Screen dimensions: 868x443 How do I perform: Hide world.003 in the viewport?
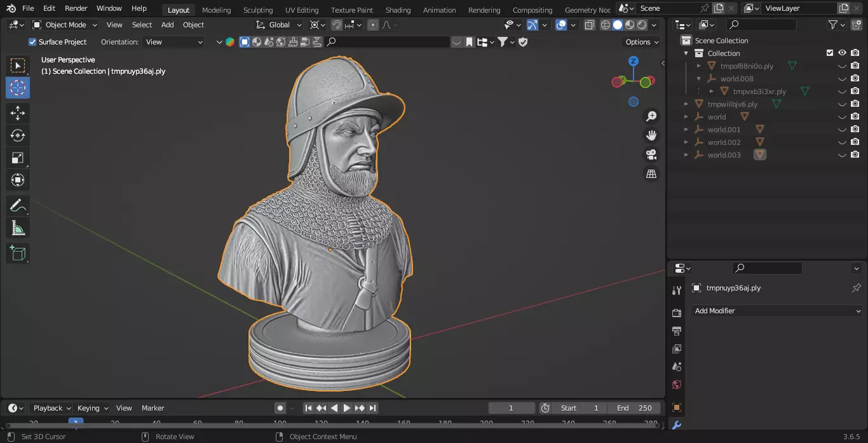coord(842,155)
